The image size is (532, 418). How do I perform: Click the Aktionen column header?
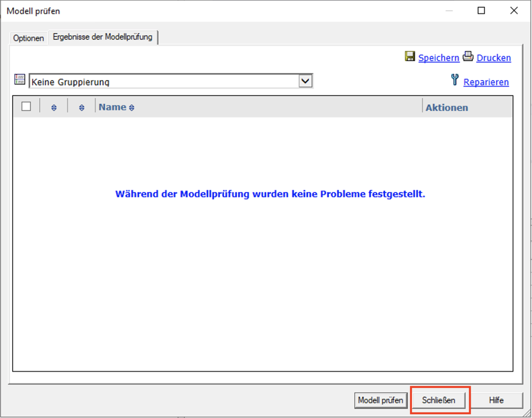(x=447, y=108)
